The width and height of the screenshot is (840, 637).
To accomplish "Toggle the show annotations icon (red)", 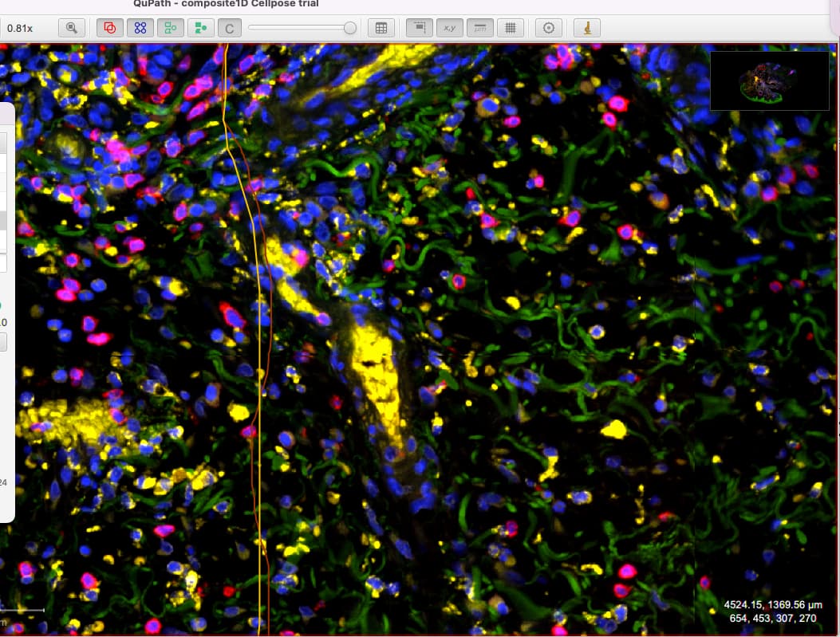I will coord(109,28).
